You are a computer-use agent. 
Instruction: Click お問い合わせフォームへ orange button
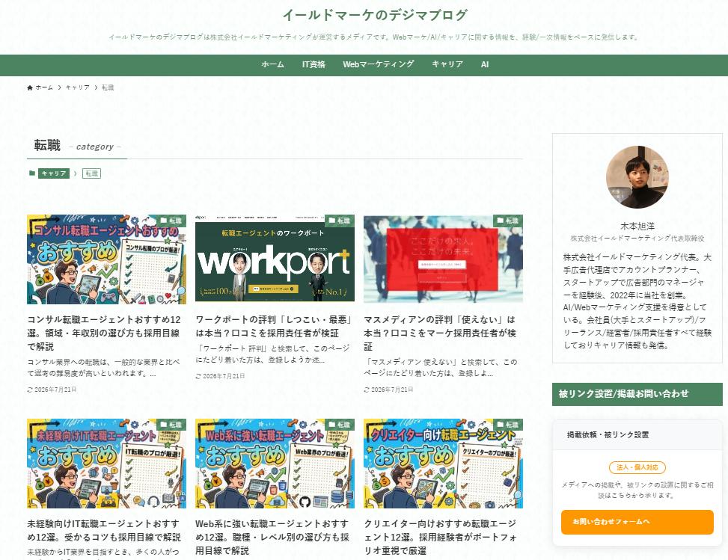point(637,522)
